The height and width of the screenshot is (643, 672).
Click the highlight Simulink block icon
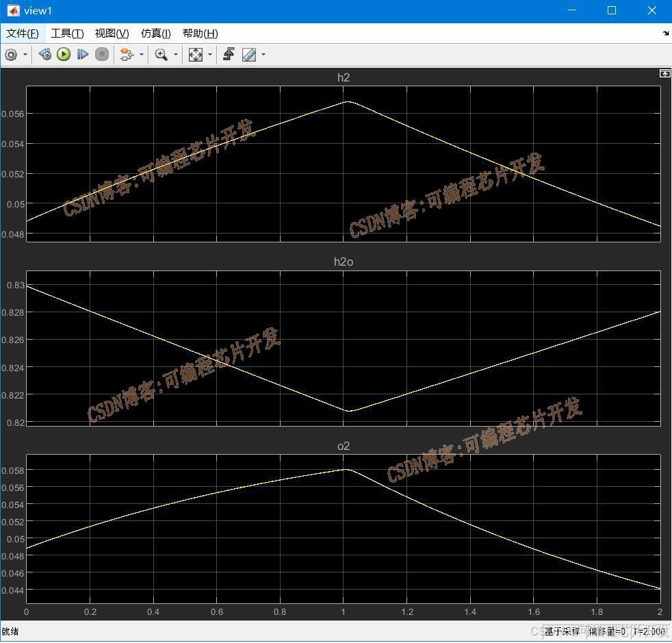point(127,55)
